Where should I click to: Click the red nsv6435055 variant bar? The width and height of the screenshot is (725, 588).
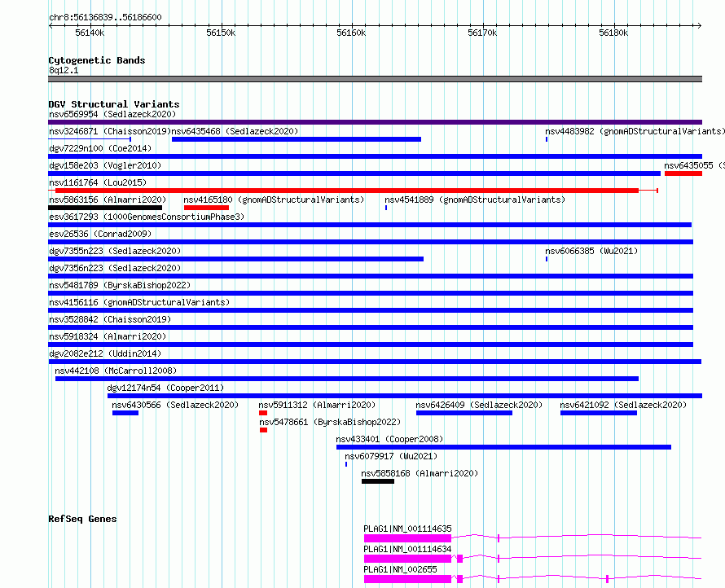(683, 173)
